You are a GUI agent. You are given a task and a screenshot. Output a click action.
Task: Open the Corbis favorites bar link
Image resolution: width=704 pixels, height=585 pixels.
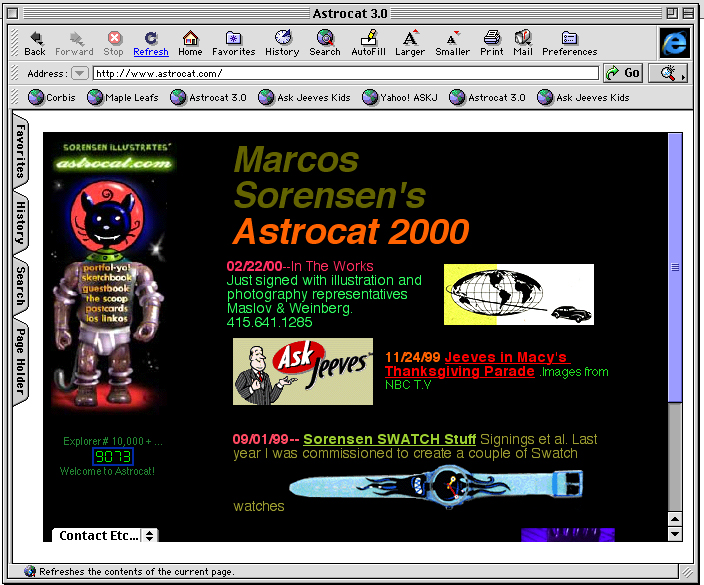point(52,97)
